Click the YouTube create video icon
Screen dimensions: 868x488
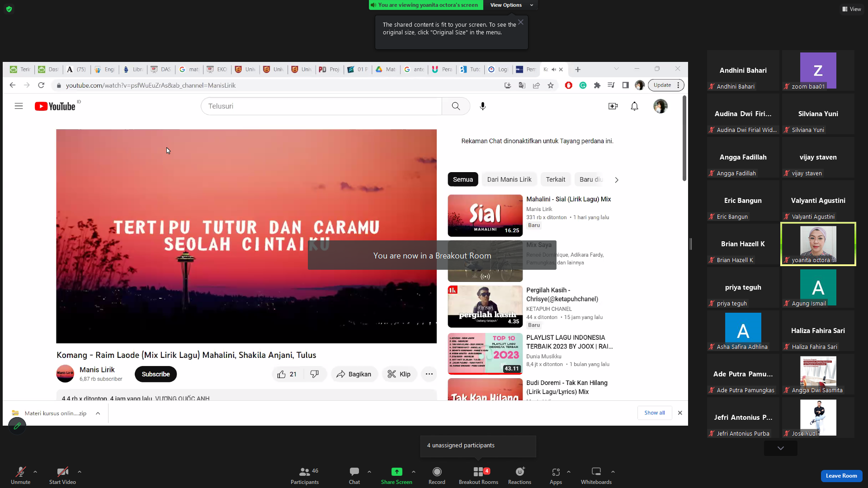613,106
